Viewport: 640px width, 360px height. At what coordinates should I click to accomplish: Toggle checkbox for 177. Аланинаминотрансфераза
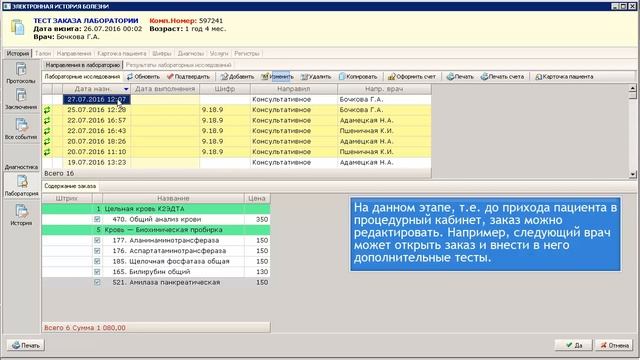pos(97,240)
